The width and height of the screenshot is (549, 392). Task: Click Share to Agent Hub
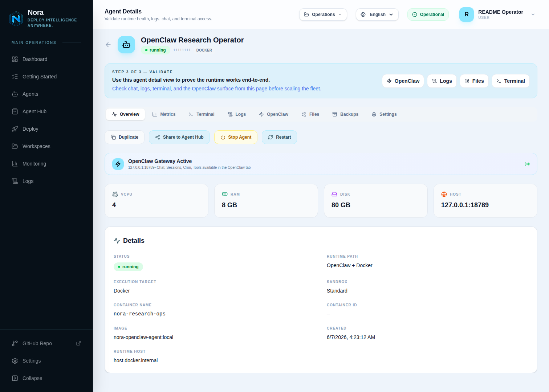point(179,137)
